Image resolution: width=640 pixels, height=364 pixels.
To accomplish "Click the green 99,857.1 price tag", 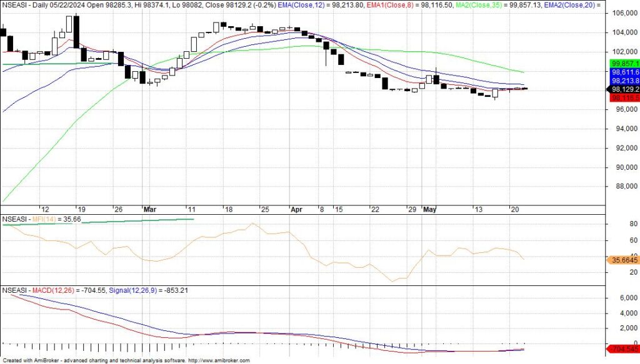I will click(622, 64).
